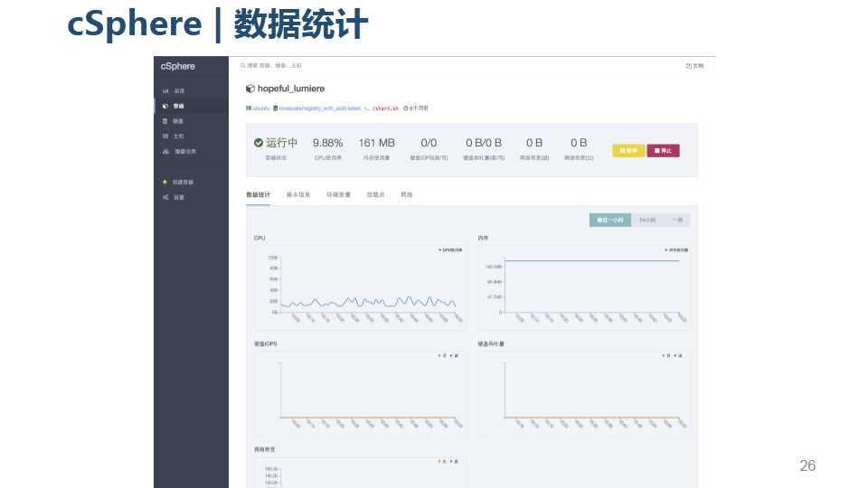Click the red 停止 stop button
The height and width of the screenshot is (488, 868).
pyautogui.click(x=663, y=151)
